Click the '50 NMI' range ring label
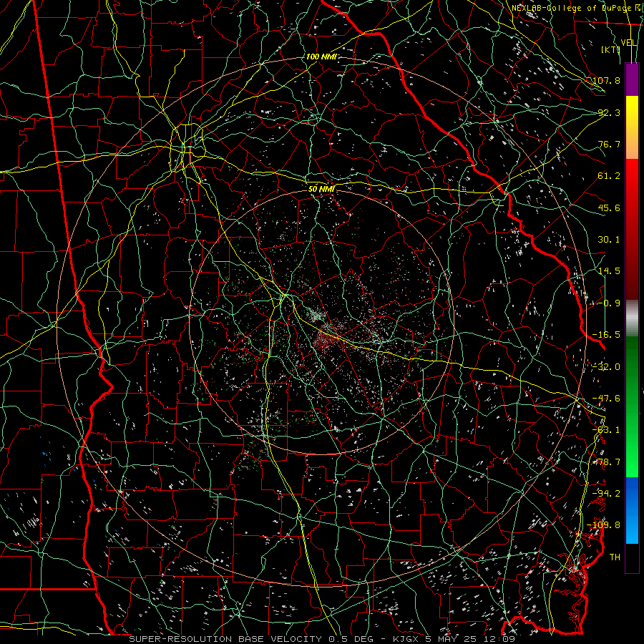644x644 pixels. (321, 189)
